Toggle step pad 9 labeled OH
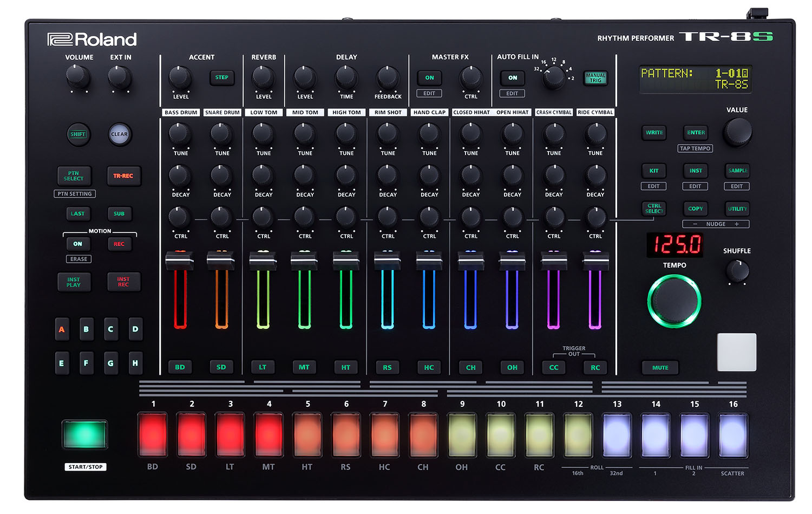 coord(462,434)
